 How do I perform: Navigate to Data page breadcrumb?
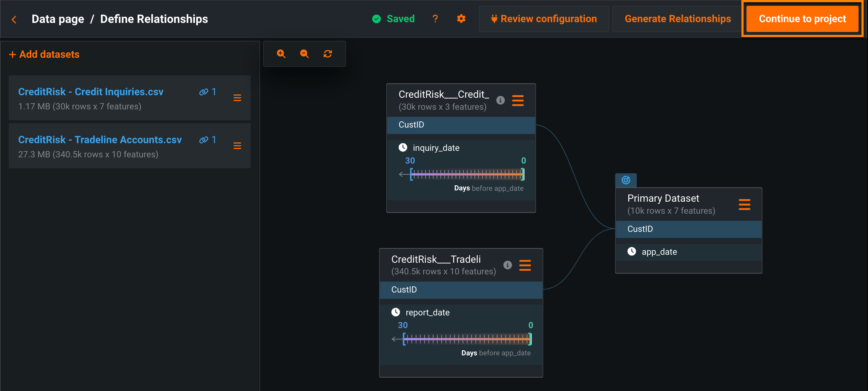point(58,19)
